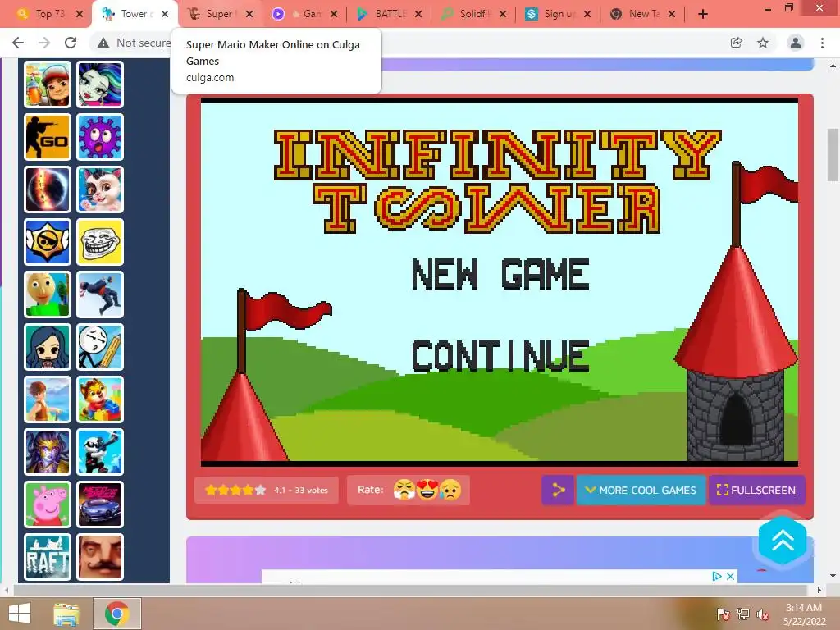Open the stickman with pencil game icon

point(99,347)
